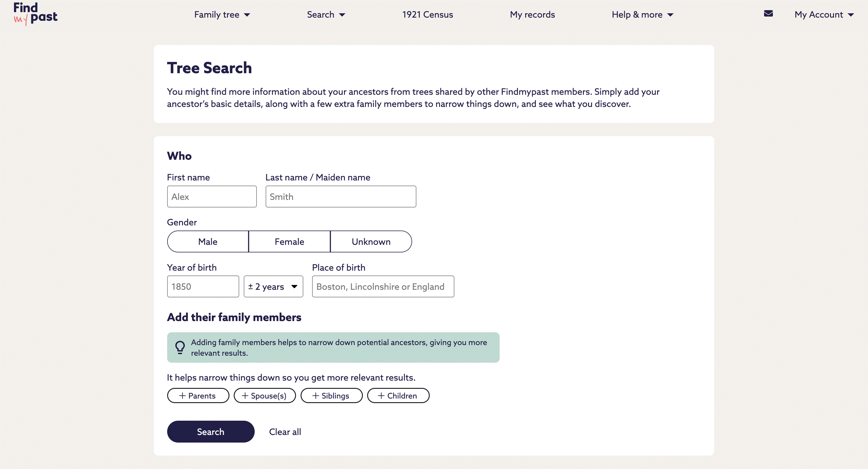Click the First name input field

pyautogui.click(x=212, y=197)
